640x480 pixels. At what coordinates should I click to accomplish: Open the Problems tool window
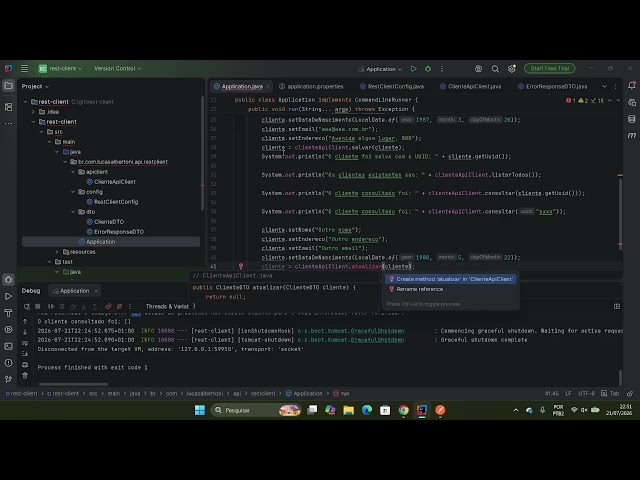pos(9,363)
